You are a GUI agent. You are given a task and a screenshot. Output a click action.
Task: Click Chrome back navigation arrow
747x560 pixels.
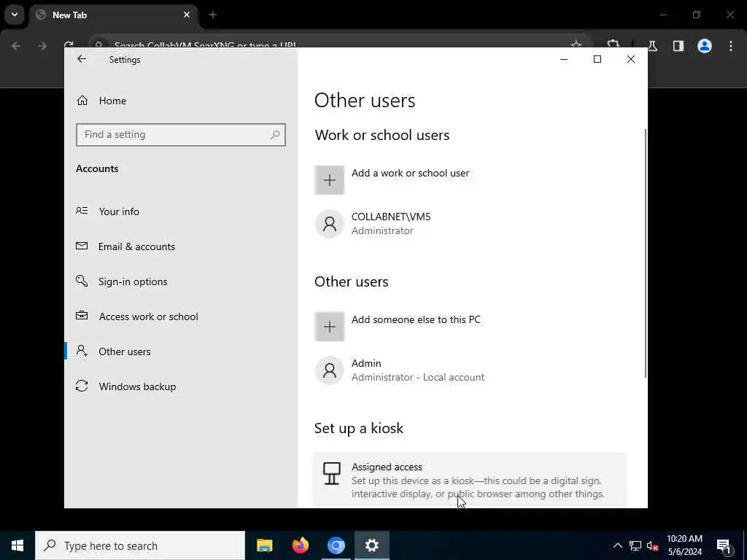[16, 46]
